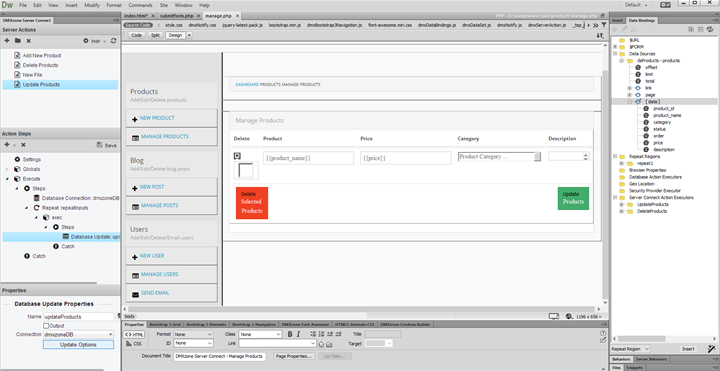The height and width of the screenshot is (371, 720).
Task: Refresh the Server Actions list
Action: [x=113, y=41]
